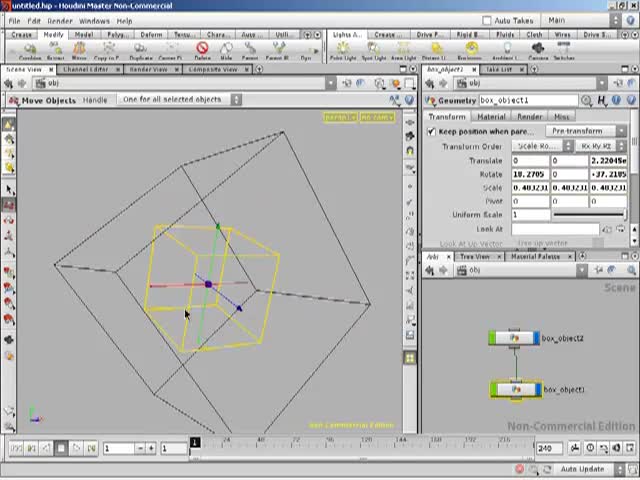Click the end frame field showing 240

pos(549,448)
